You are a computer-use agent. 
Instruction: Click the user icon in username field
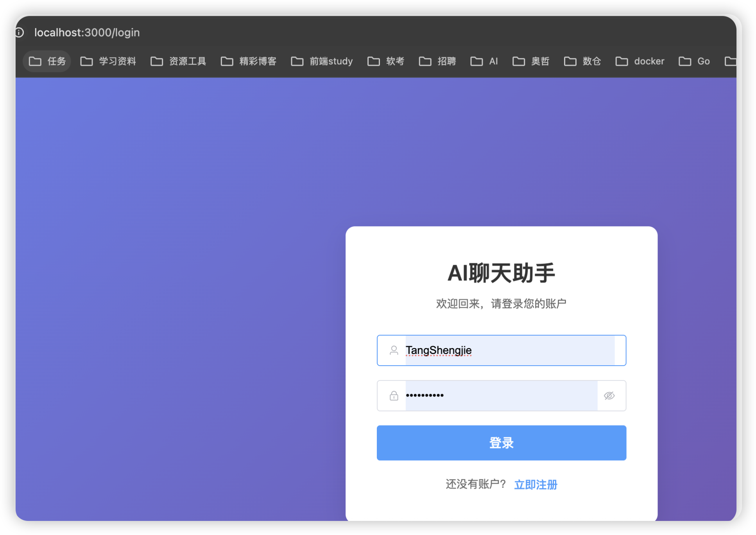[394, 350]
